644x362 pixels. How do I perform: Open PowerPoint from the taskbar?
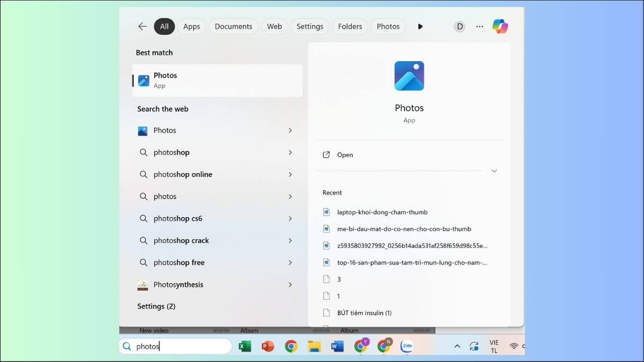click(x=268, y=346)
